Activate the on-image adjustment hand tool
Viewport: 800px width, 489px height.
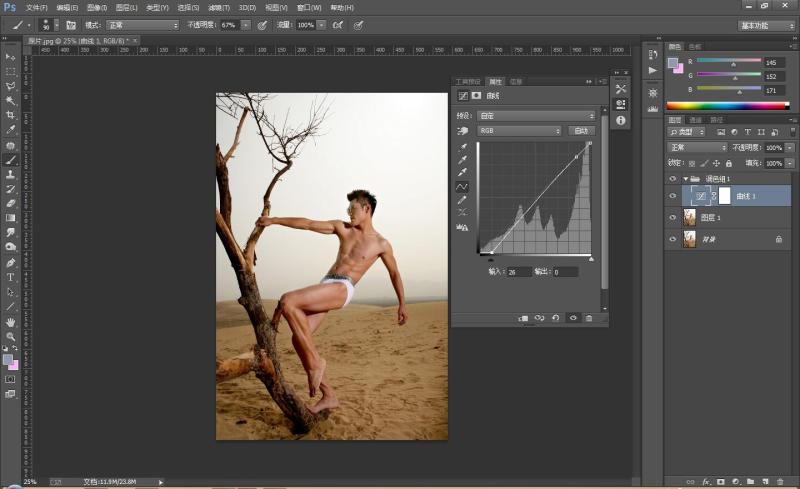coord(463,131)
